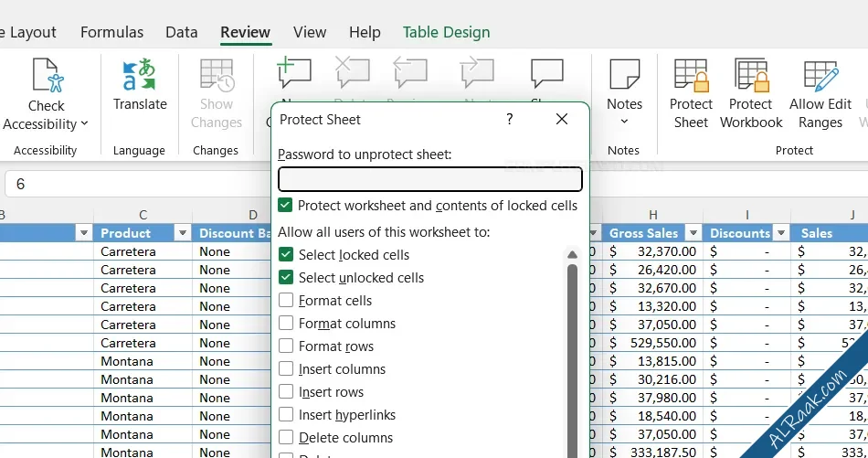This screenshot has height=458, width=868.
Task: Uncheck Select locked cells
Action: 286,255
